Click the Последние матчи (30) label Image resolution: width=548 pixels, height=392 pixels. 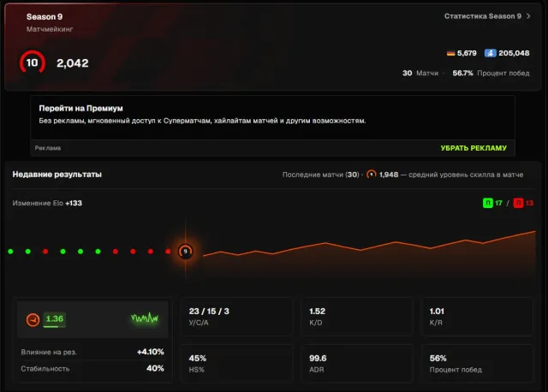(320, 175)
